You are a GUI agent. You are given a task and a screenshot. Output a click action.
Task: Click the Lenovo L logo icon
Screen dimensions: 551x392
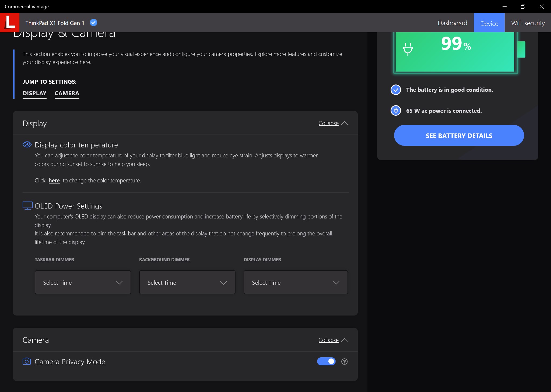pyautogui.click(x=10, y=23)
